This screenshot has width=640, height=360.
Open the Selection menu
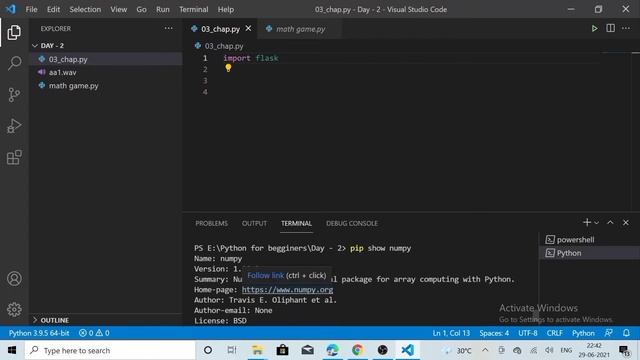pyautogui.click(x=85, y=9)
